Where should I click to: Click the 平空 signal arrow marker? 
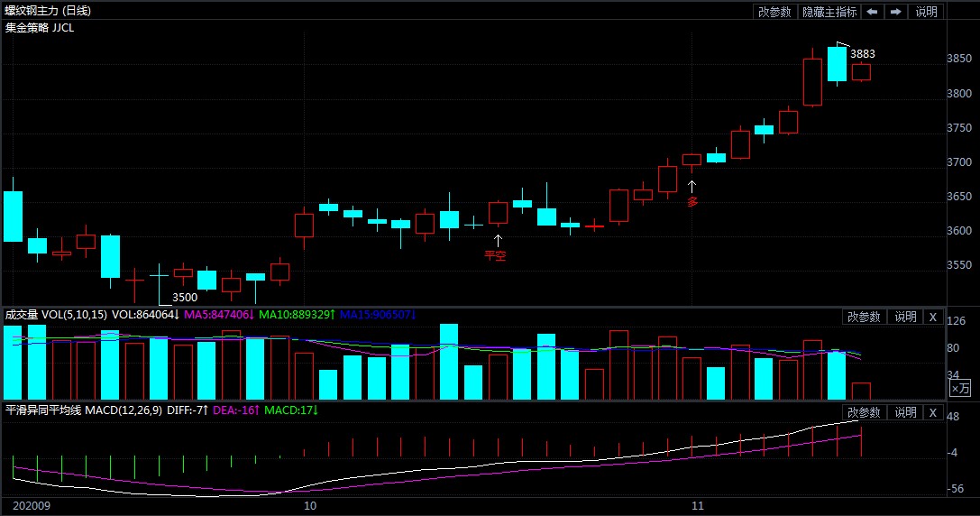pyautogui.click(x=497, y=241)
